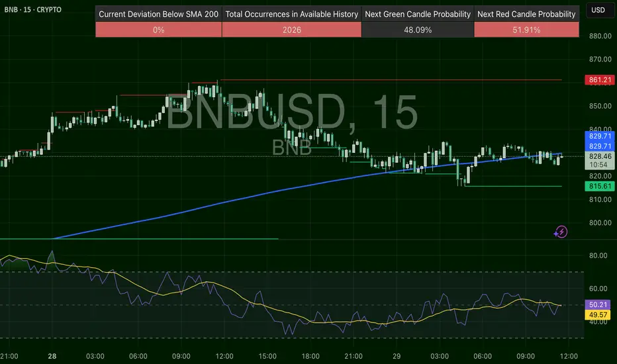Click the Total Occurrences in Available History header
This screenshot has height=364, width=617.
[291, 14]
